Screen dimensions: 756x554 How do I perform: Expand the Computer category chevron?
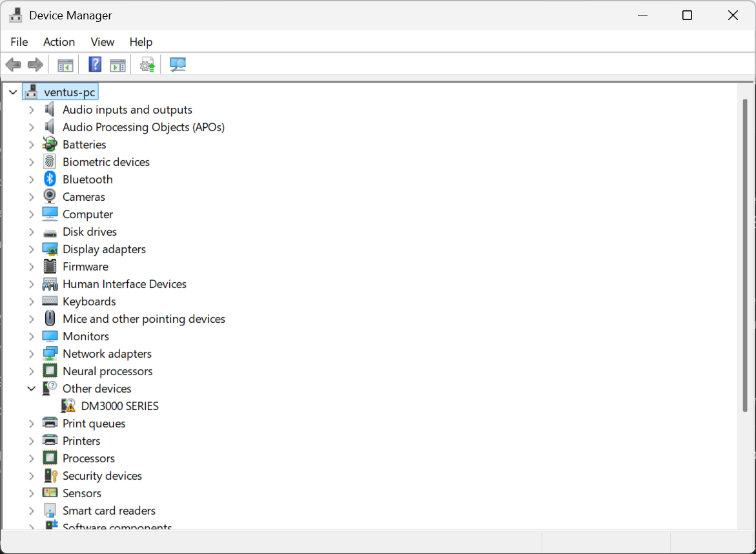tap(32, 214)
